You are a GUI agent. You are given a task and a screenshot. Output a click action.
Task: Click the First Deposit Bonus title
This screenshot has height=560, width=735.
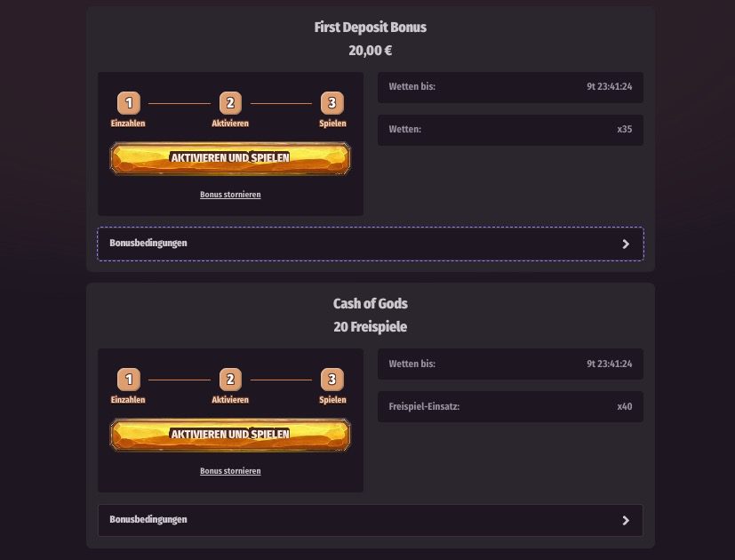pyautogui.click(x=371, y=28)
